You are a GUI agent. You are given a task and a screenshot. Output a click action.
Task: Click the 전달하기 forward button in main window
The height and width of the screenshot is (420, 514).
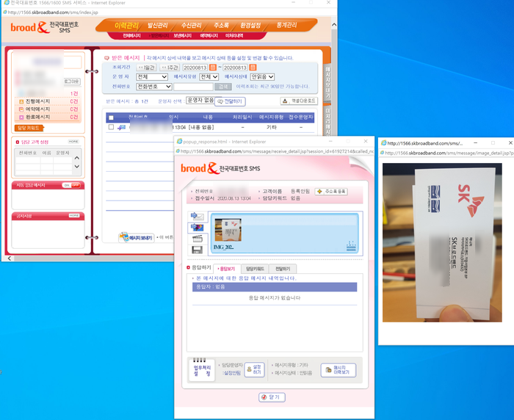230,101
